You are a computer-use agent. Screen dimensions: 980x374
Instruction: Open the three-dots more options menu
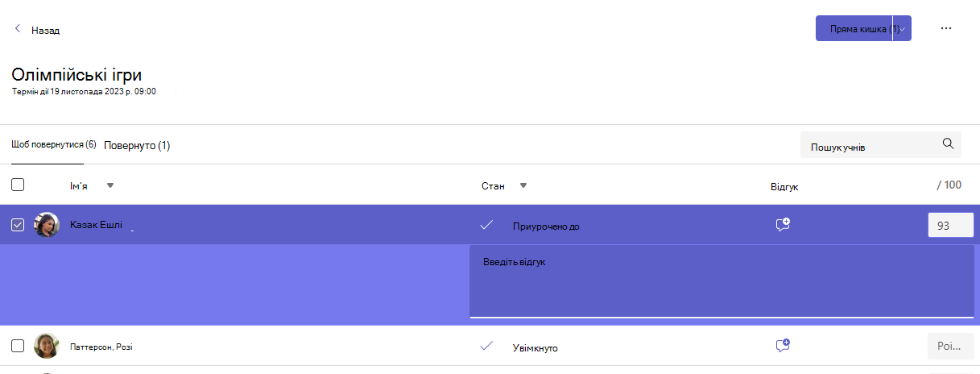click(x=946, y=28)
